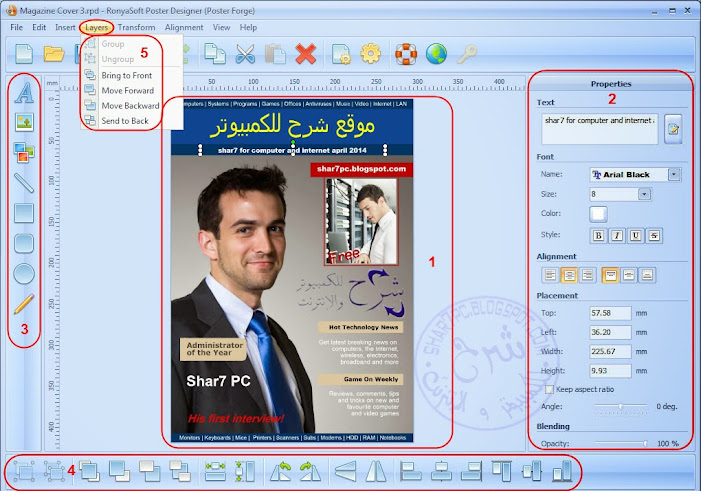Click the Left placement input field

click(610, 332)
